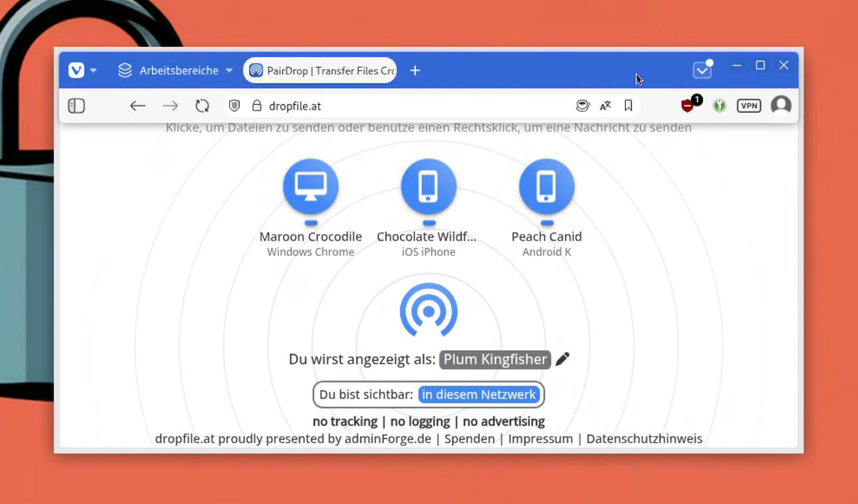This screenshot has height=504, width=858.
Task: Open the user profile avatar menu
Action: tap(781, 105)
